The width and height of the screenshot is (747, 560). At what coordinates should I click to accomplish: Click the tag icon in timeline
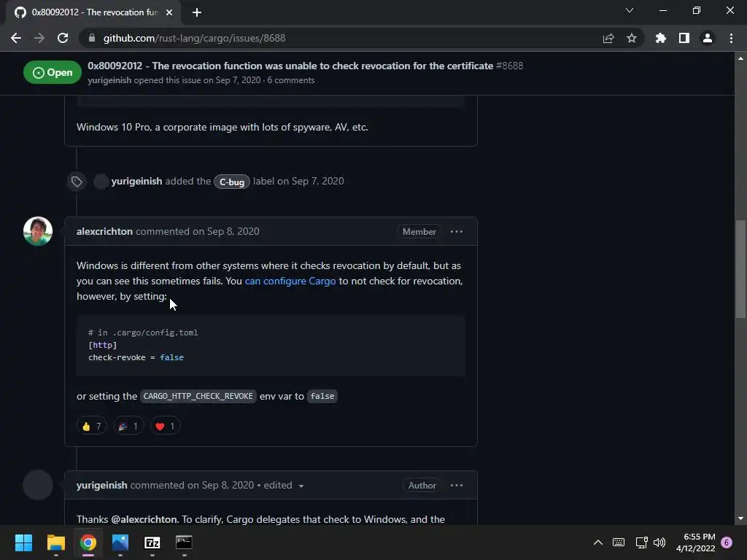[77, 182]
